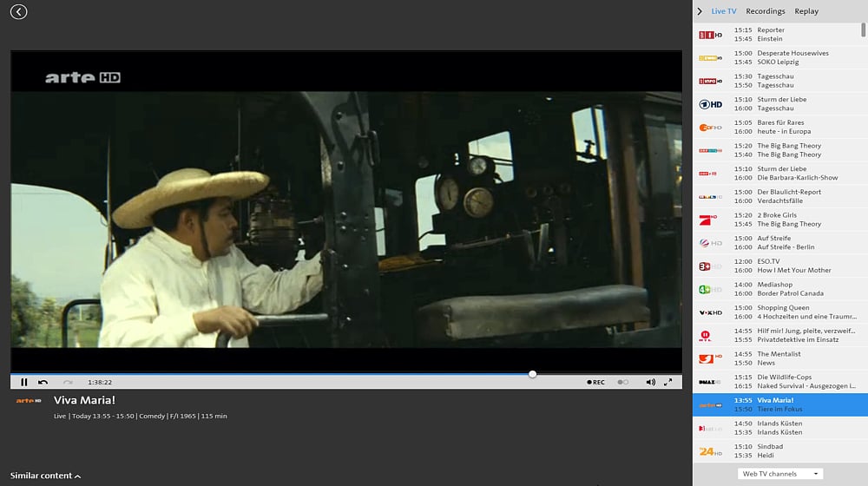Open the Web TV channels dropdown

tap(779, 474)
